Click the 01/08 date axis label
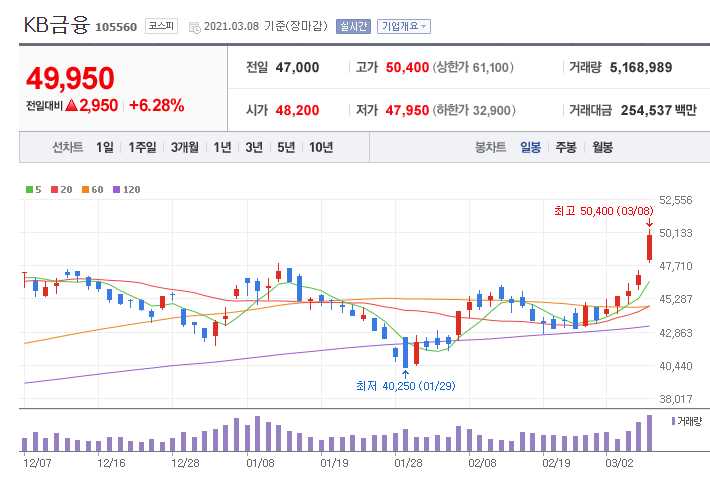710x481 pixels. pyautogui.click(x=260, y=463)
